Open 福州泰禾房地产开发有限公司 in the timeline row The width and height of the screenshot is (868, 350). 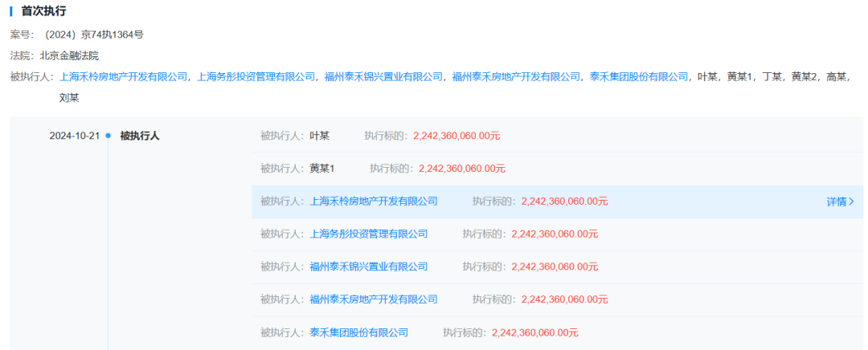pyautogui.click(x=374, y=299)
